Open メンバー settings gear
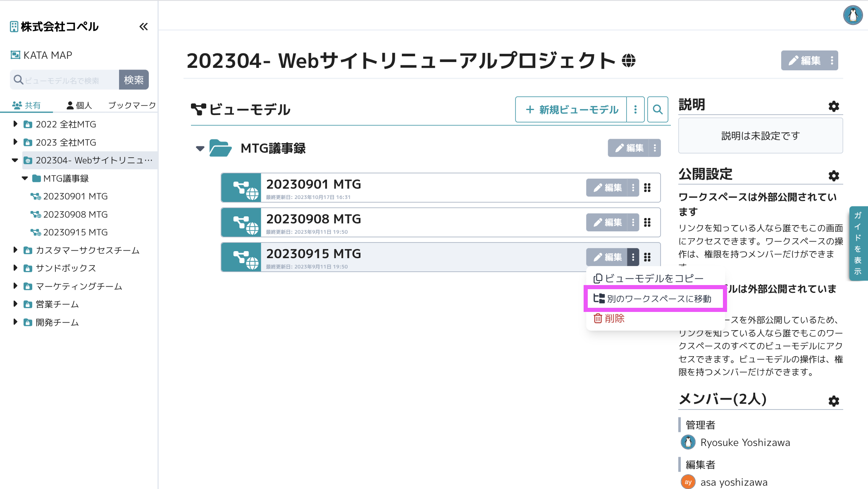 pos(834,401)
